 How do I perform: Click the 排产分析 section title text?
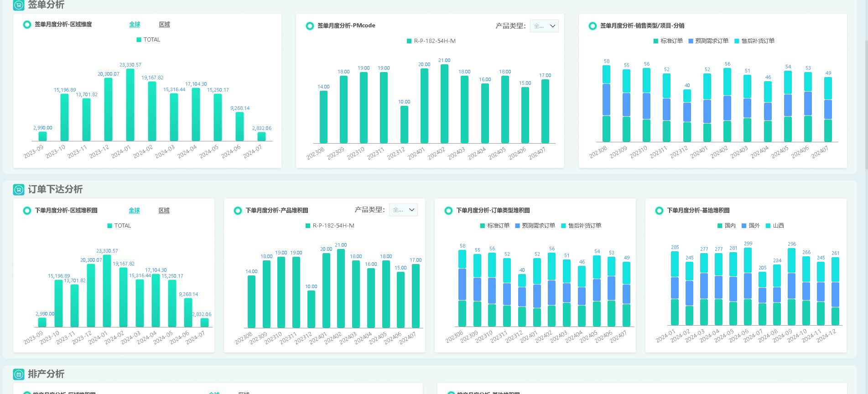pyautogui.click(x=46, y=374)
